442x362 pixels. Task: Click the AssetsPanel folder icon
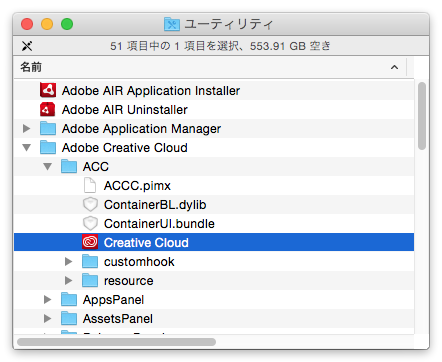[69, 318]
